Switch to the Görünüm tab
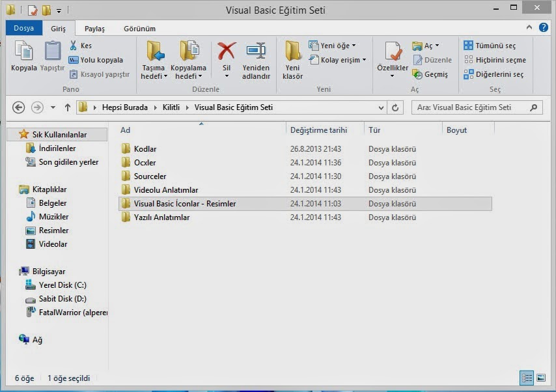 click(x=139, y=29)
